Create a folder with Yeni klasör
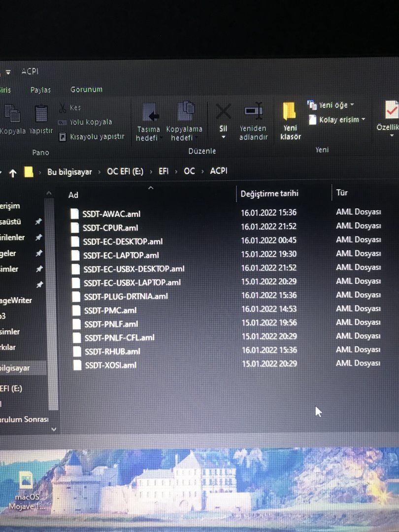Screen dimensions: 399x532 (290, 121)
